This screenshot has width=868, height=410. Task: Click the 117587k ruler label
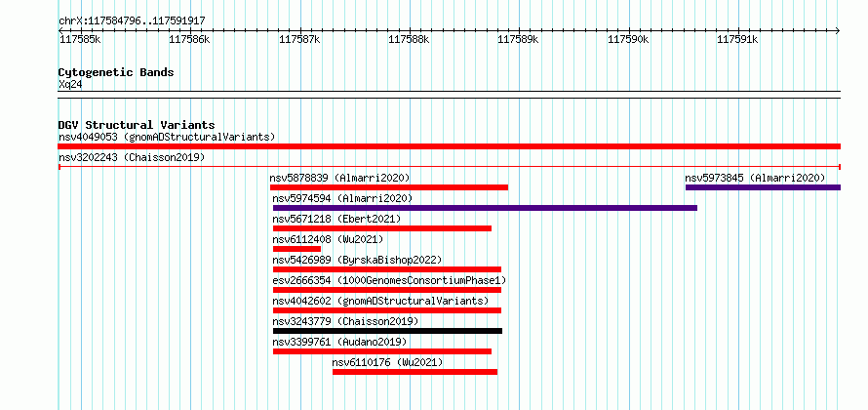299,39
